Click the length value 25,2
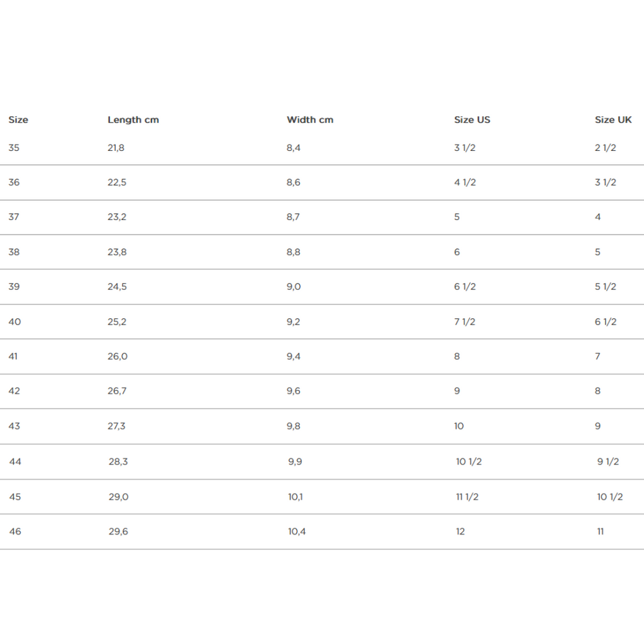The image size is (644, 644). 117,321
